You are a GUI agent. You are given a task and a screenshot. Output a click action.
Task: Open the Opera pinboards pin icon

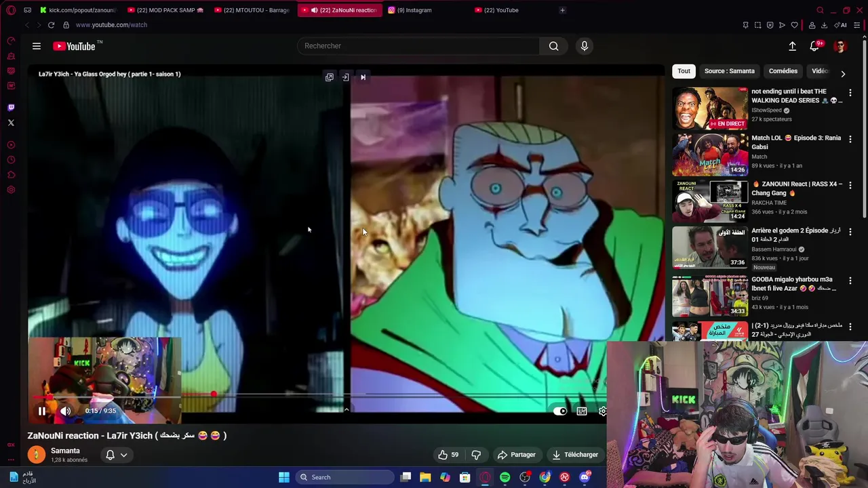pos(745,25)
